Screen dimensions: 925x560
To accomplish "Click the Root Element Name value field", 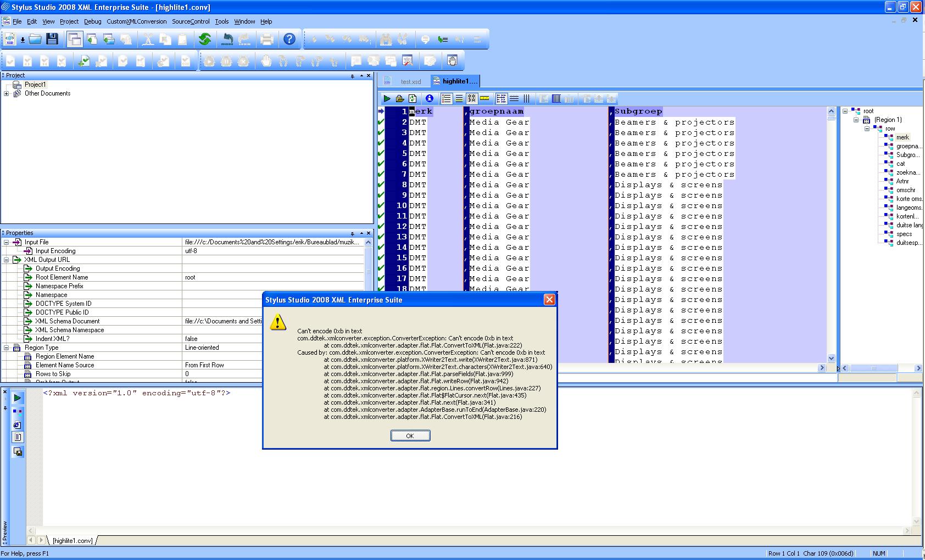I will coord(273,277).
